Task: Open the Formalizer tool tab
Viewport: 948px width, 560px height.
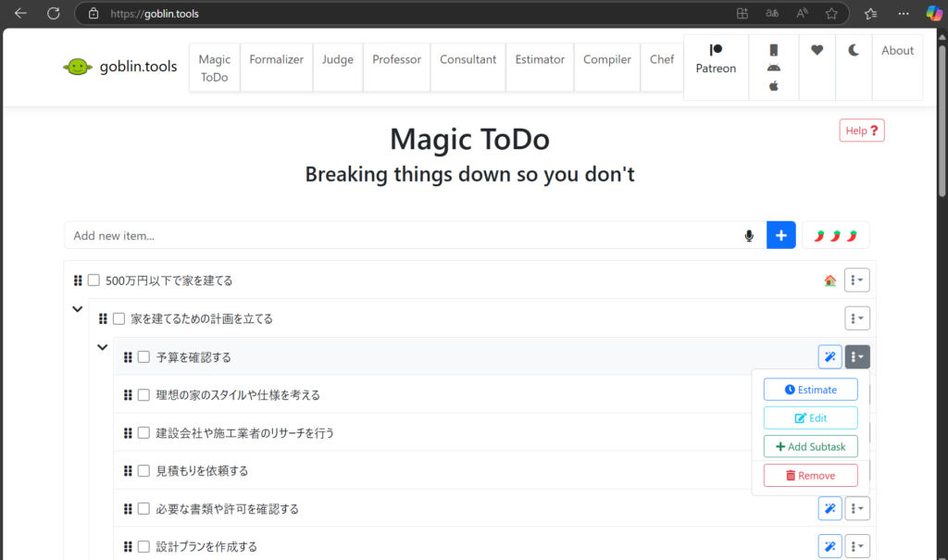Action: point(276,59)
